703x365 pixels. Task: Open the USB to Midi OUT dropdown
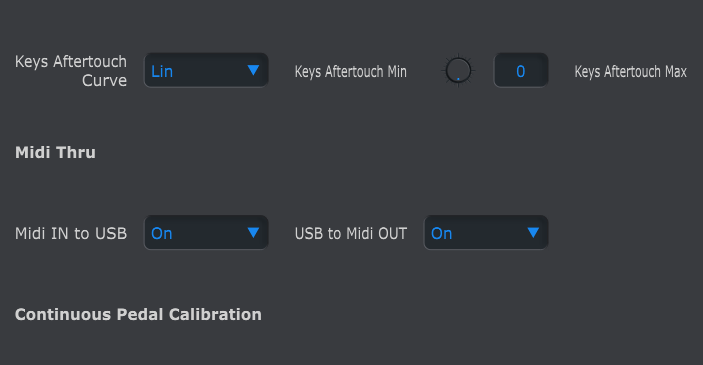coord(486,233)
